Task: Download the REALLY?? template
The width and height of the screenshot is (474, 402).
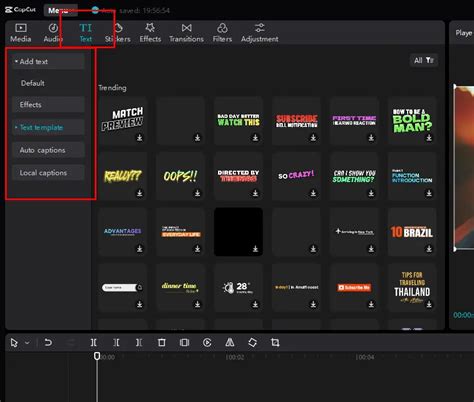Action: tap(140, 193)
